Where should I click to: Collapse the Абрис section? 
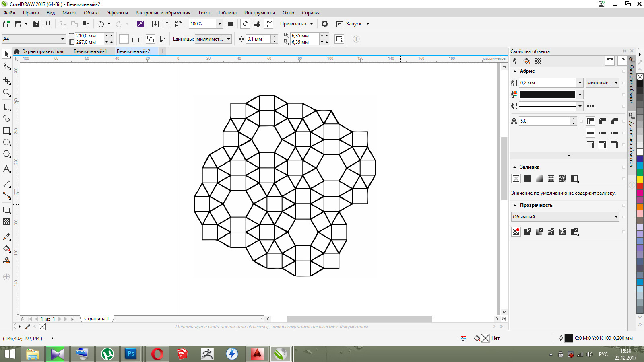click(x=515, y=71)
